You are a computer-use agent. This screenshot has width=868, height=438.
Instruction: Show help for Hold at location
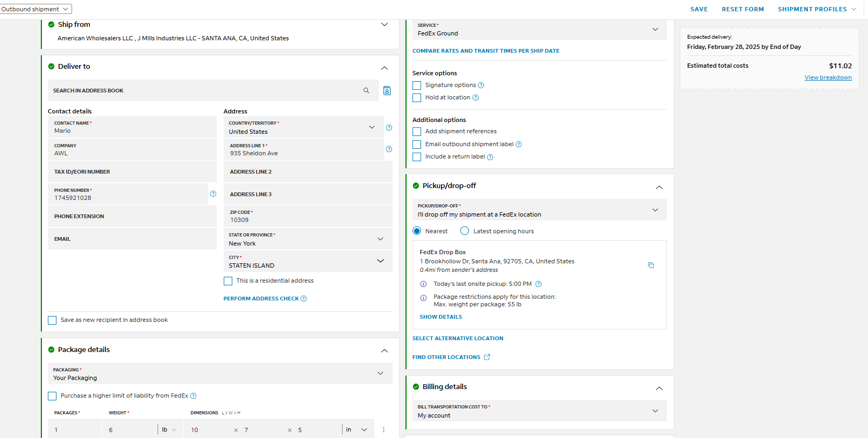(475, 98)
